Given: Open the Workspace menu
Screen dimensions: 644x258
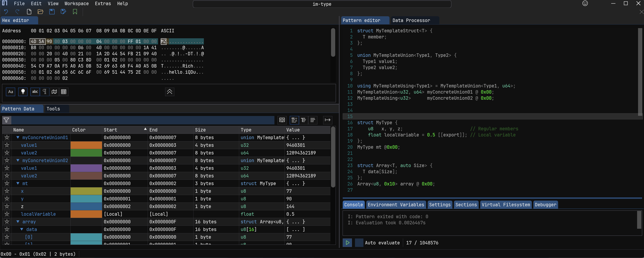Looking at the screenshot, I should click(77, 3).
